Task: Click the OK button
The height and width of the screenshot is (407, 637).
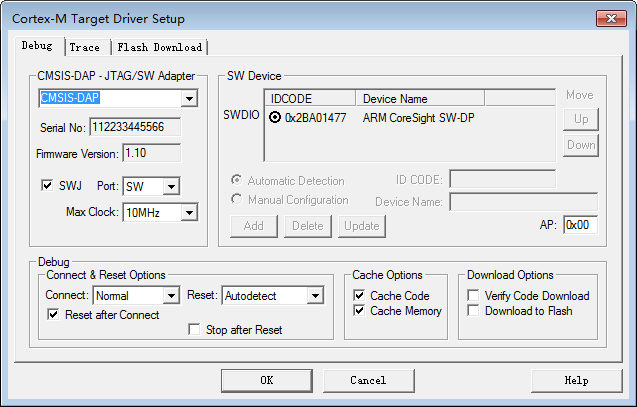Action: pos(267,381)
